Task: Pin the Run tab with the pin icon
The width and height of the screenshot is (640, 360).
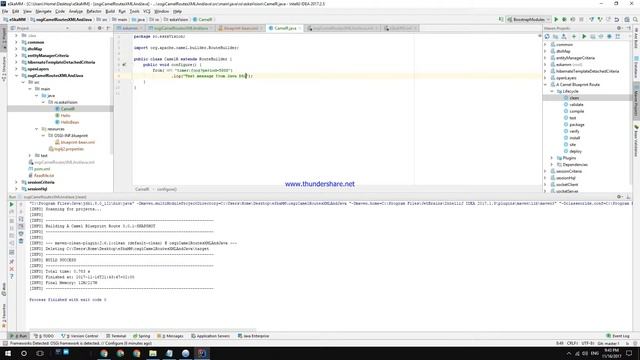Action: pyautogui.click(x=11, y=261)
